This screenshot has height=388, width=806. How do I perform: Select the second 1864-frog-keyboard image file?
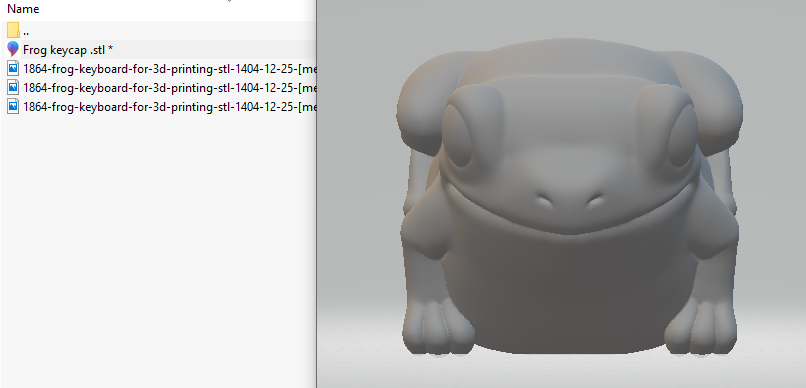(x=158, y=88)
